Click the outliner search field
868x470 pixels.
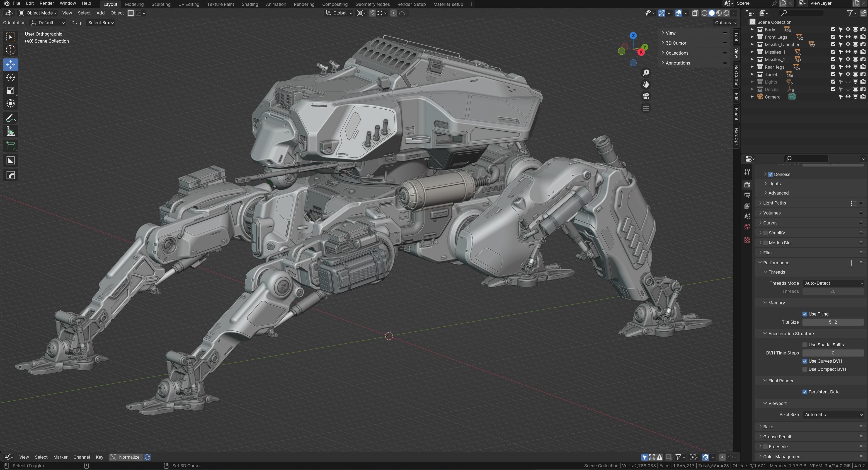(x=801, y=13)
